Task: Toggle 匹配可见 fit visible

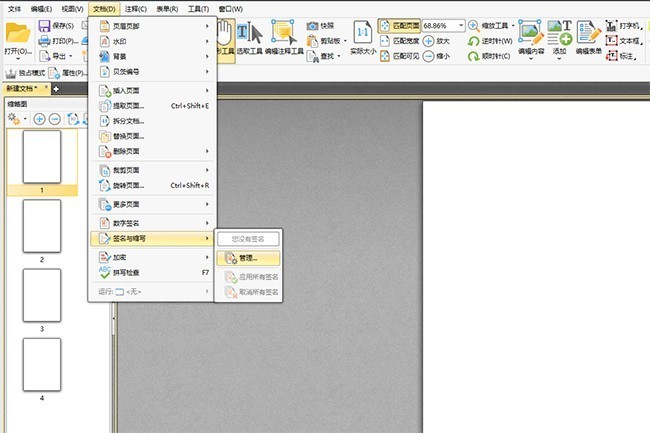Action: (399, 56)
